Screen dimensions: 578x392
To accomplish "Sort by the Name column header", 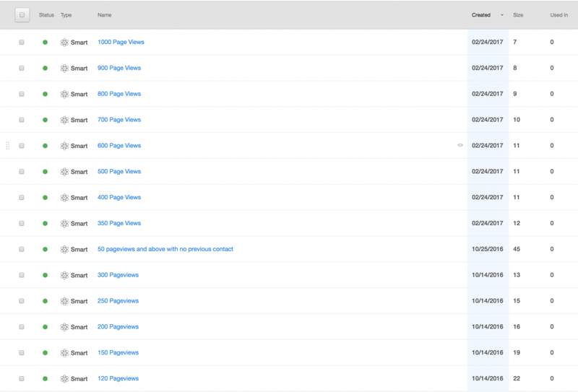I will tap(104, 15).
